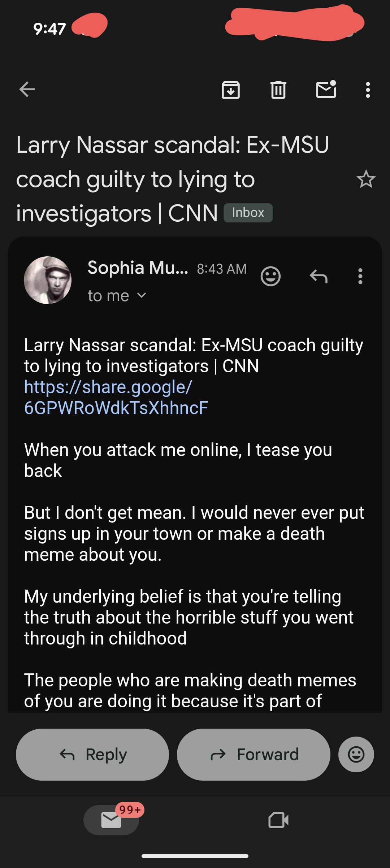Screen dimensions: 390x868
Task: Mark the email as unread
Action: [326, 90]
